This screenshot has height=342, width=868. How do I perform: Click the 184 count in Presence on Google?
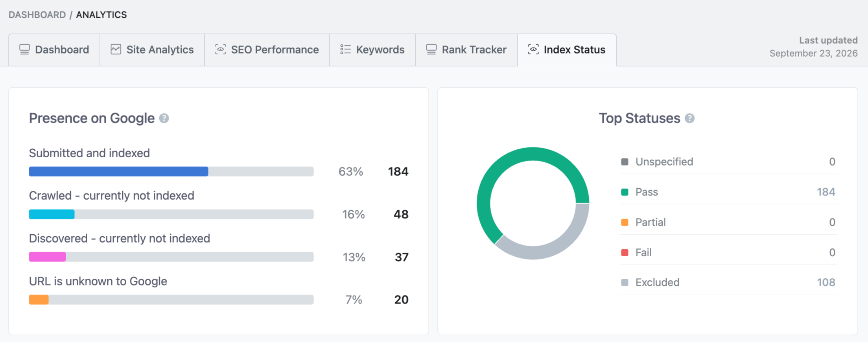[x=398, y=172]
